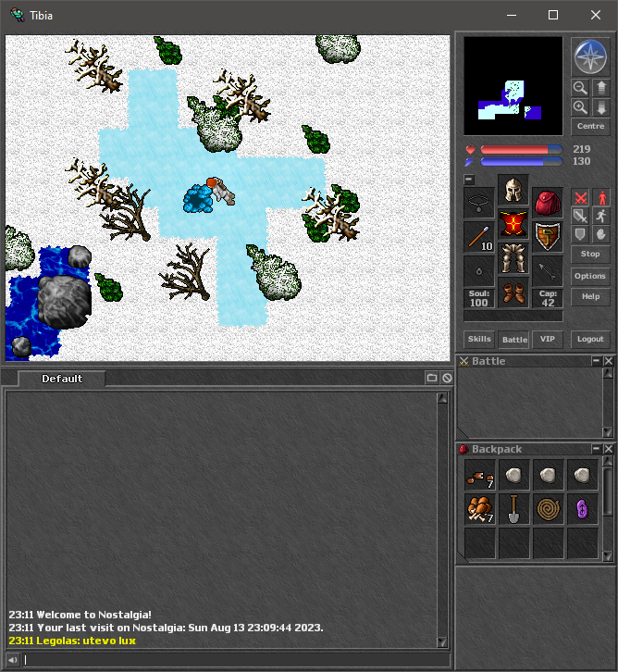
Task: Click the compass rose navigation icon
Action: (590, 57)
